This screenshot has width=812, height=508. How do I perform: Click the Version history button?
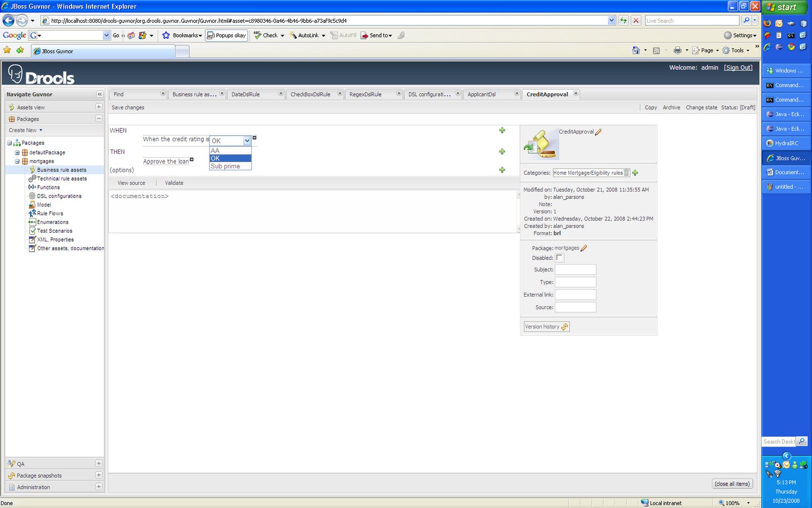[x=547, y=327]
